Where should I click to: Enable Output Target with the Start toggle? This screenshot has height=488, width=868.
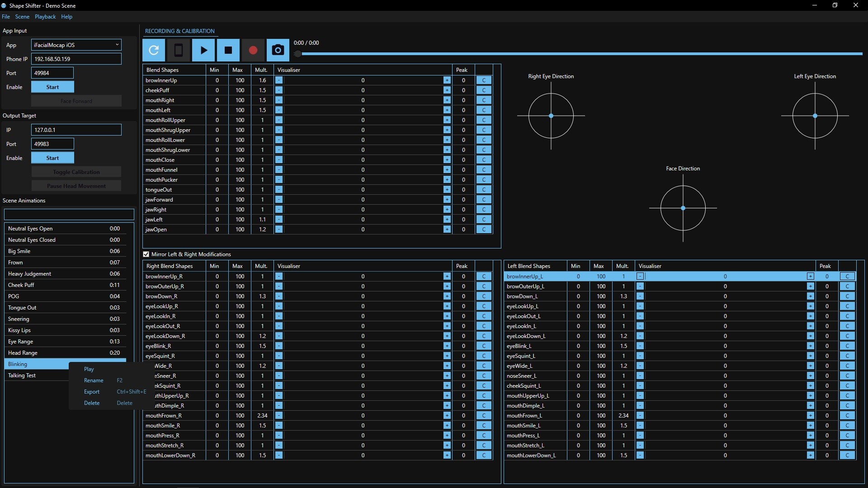click(x=52, y=158)
